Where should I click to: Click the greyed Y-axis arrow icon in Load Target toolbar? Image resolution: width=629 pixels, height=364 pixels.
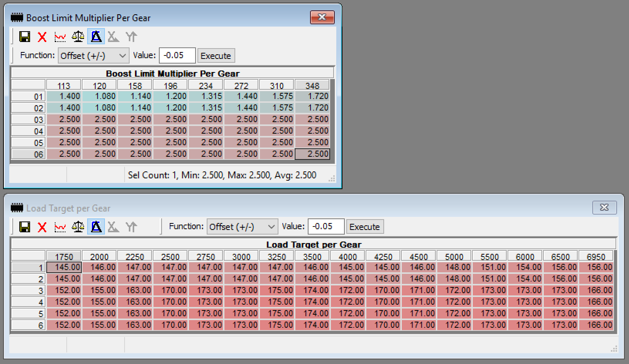coord(132,227)
